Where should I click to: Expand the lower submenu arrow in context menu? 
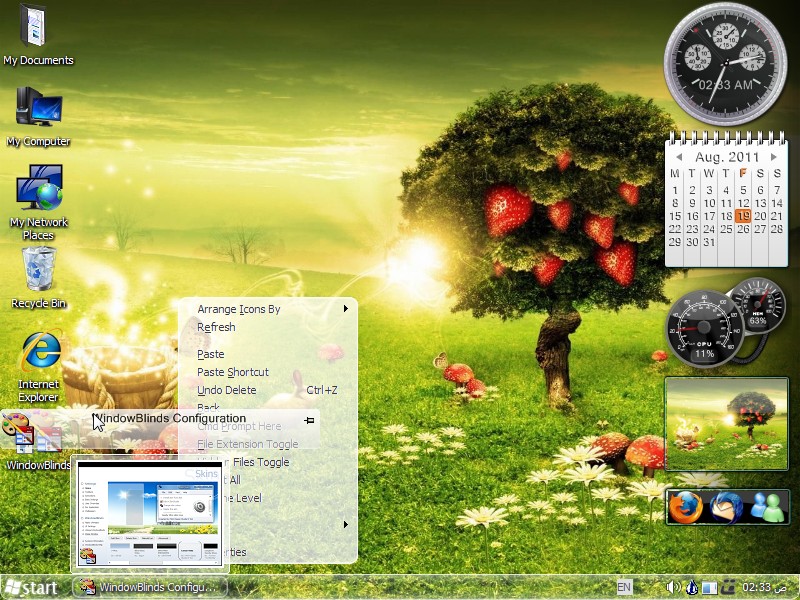point(346,524)
